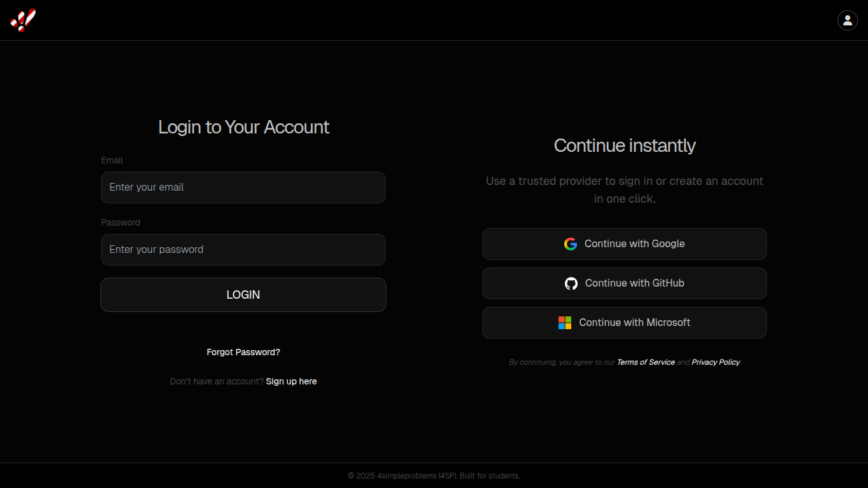This screenshot has height=488, width=868.
Task: Open the Forgot Password link
Action: click(243, 351)
